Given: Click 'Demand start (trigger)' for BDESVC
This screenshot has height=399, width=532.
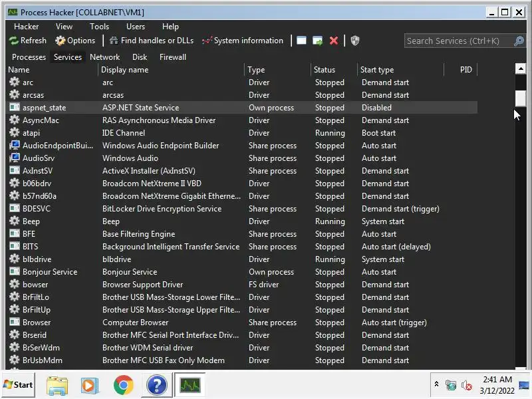Looking at the screenshot, I should point(400,209).
